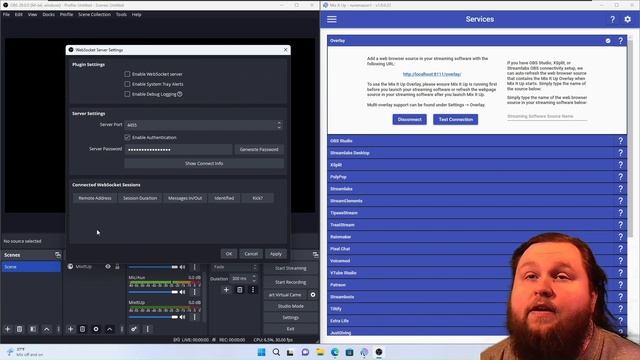Mute the MixItUp audio track
Image resolution: width=640 pixels, height=360 pixels.
pyautogui.click(x=182, y=317)
